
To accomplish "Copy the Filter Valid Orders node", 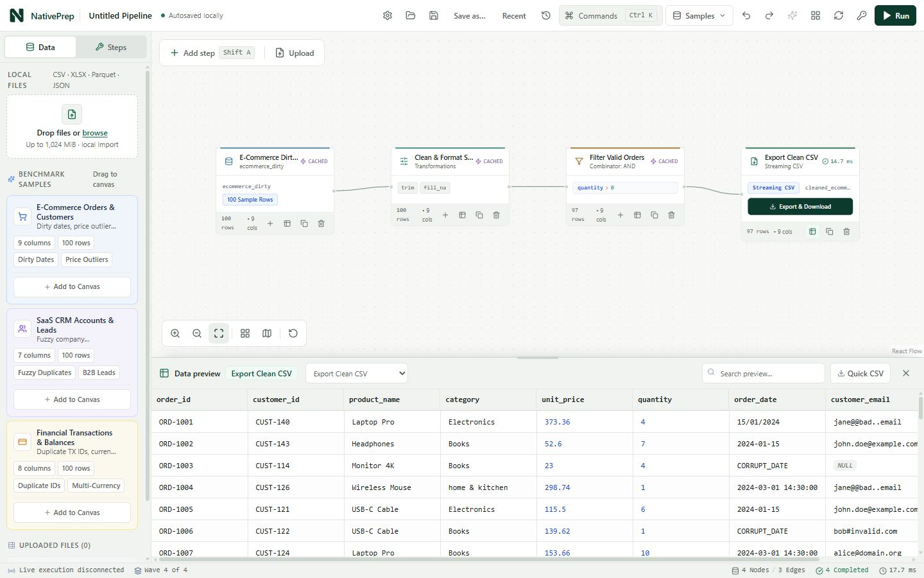I will (654, 215).
